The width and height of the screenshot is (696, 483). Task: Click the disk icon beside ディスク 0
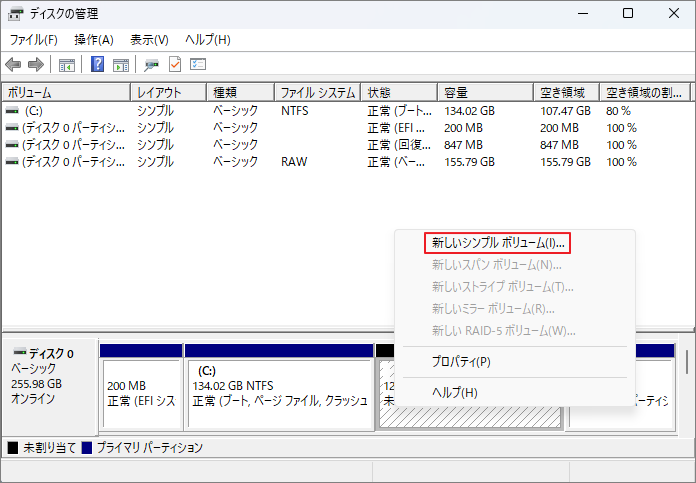coord(20,352)
